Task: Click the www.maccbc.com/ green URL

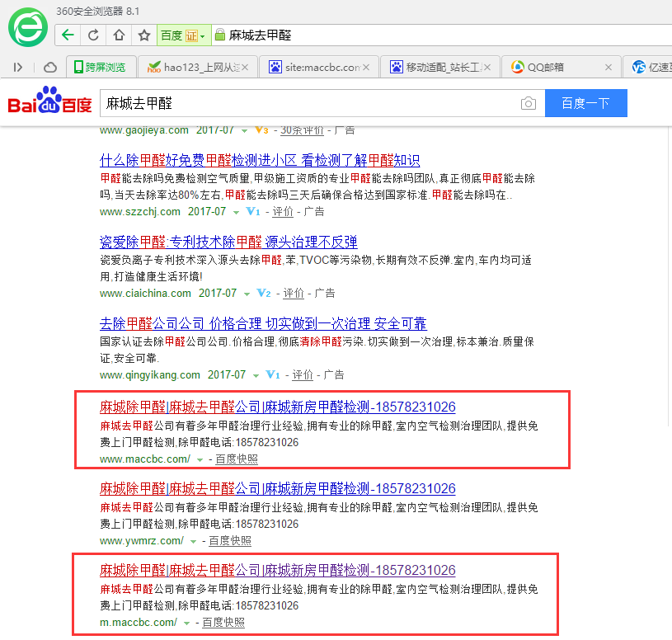Action: [x=145, y=459]
